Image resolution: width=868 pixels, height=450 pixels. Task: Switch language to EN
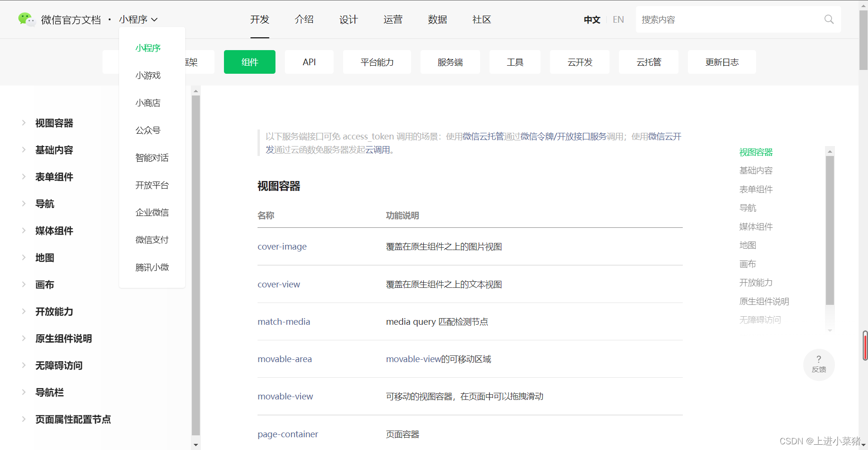[x=619, y=20]
